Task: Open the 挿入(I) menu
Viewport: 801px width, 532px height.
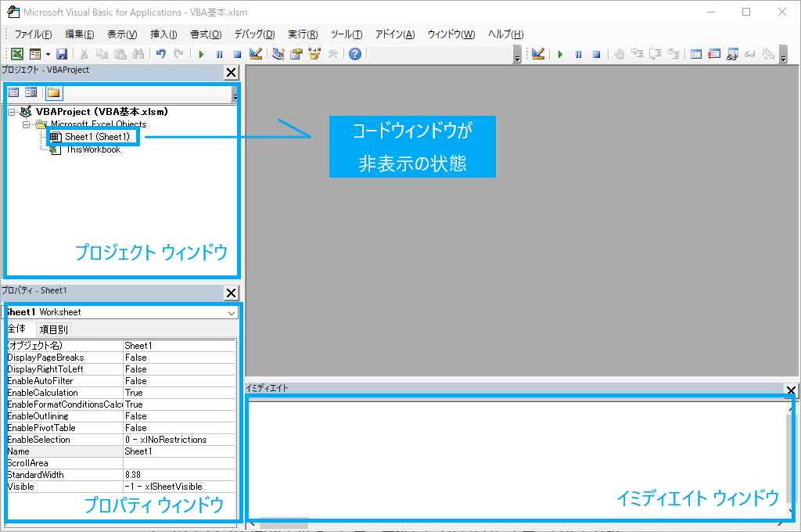Action: pyautogui.click(x=163, y=34)
